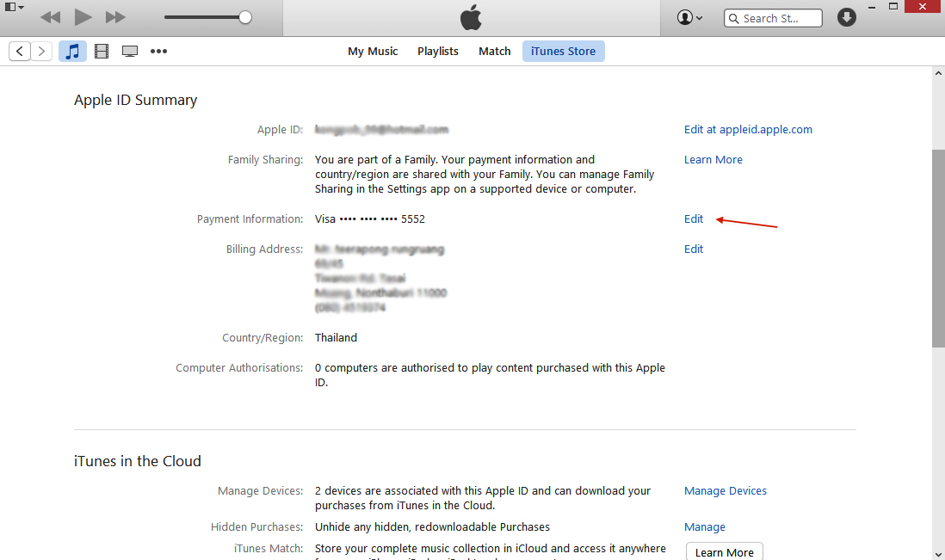
Task: Open Edit at appleid.apple.com link
Action: point(748,129)
